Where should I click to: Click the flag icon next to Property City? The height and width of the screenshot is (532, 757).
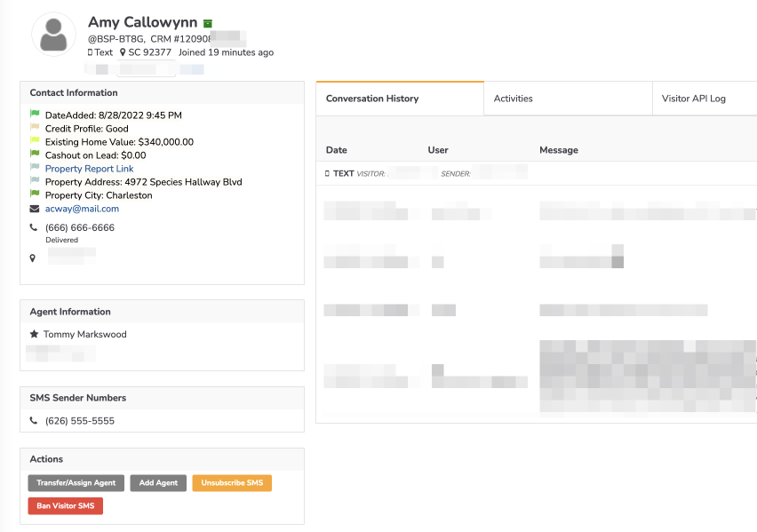click(x=35, y=195)
